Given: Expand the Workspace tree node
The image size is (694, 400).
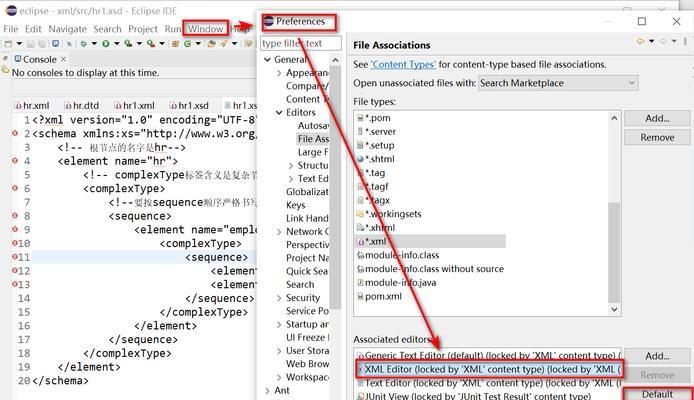Looking at the screenshot, I should coord(279,377).
